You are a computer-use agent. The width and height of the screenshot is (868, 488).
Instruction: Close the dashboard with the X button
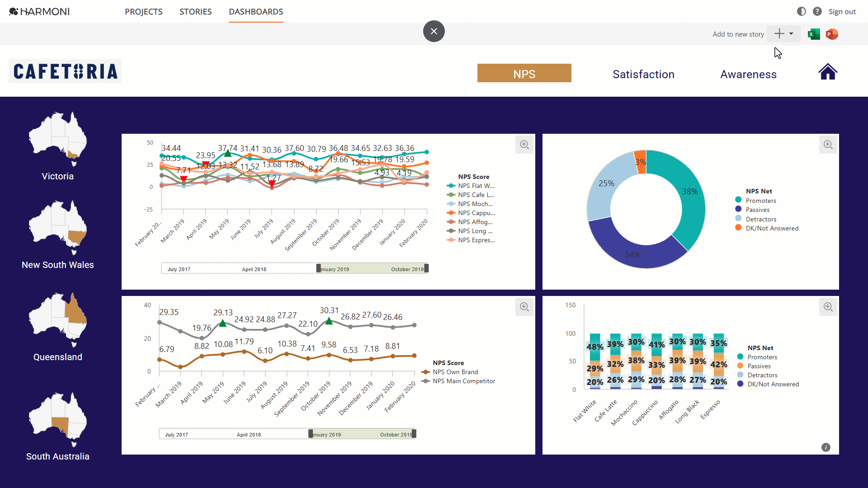tap(434, 31)
